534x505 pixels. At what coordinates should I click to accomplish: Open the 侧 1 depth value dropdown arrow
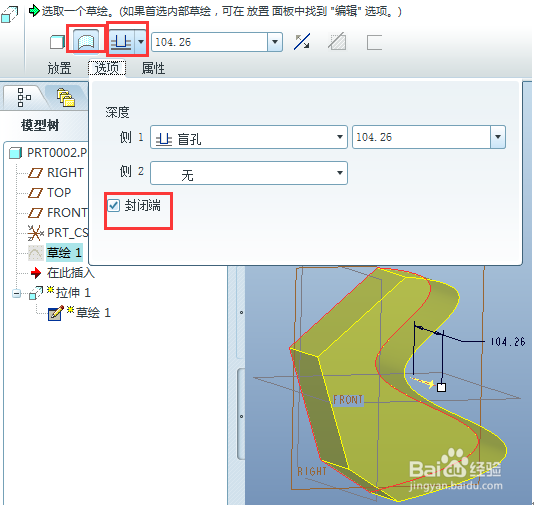pyautogui.click(x=498, y=137)
